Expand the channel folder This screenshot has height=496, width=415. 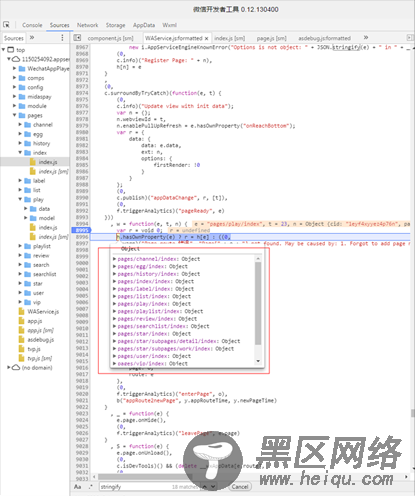(20, 125)
